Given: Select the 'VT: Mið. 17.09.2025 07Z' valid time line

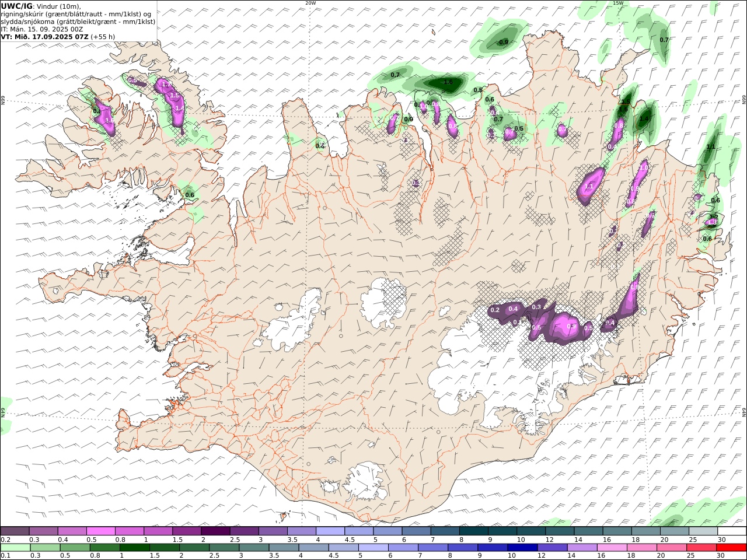Looking at the screenshot, I should click(x=44, y=36).
